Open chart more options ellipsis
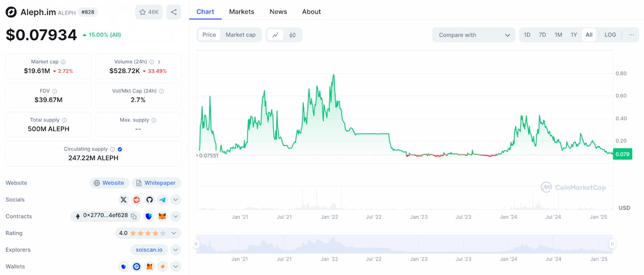The height and width of the screenshot is (275, 644). click(x=631, y=35)
